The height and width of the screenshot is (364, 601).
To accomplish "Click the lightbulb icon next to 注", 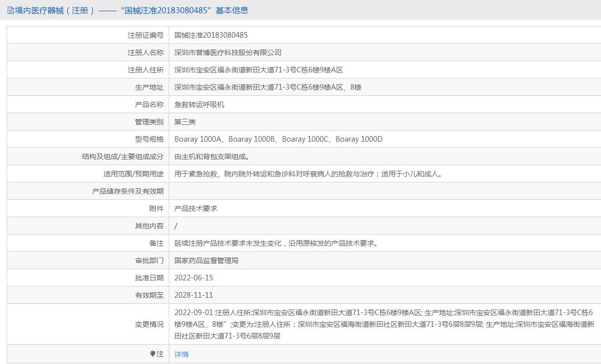I will (x=153, y=354).
